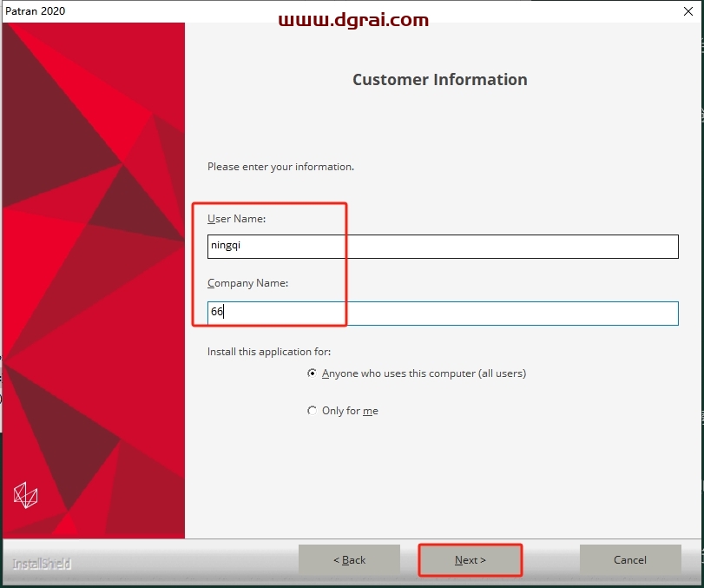Click the 'Customer Information' heading

[x=439, y=80]
